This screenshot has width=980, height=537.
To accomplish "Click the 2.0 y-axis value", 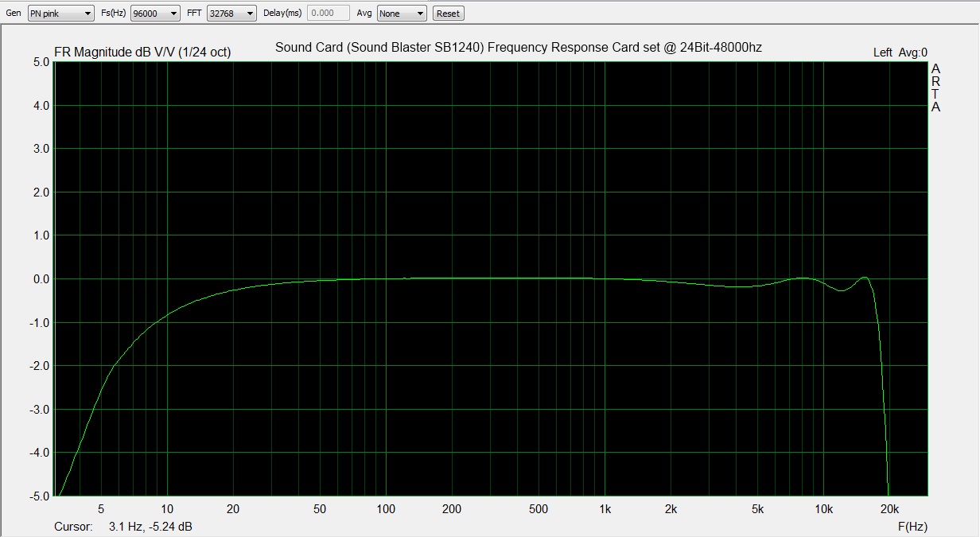I will tap(41, 193).
